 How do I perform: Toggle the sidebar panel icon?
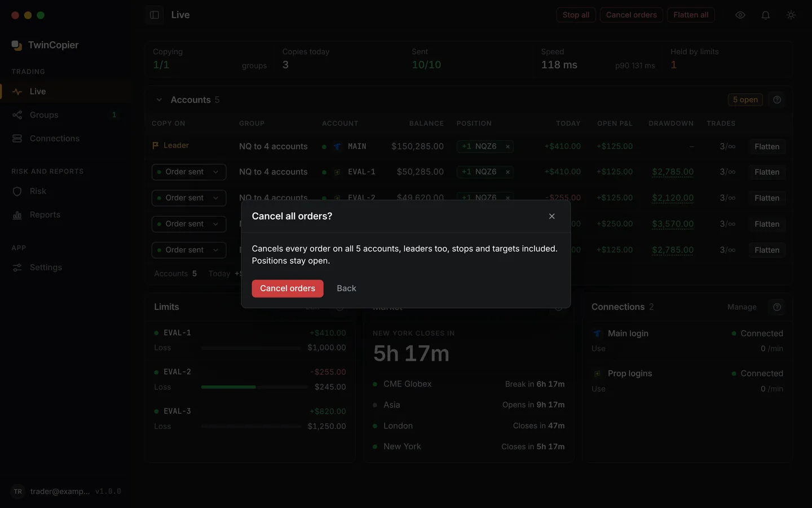click(x=155, y=15)
